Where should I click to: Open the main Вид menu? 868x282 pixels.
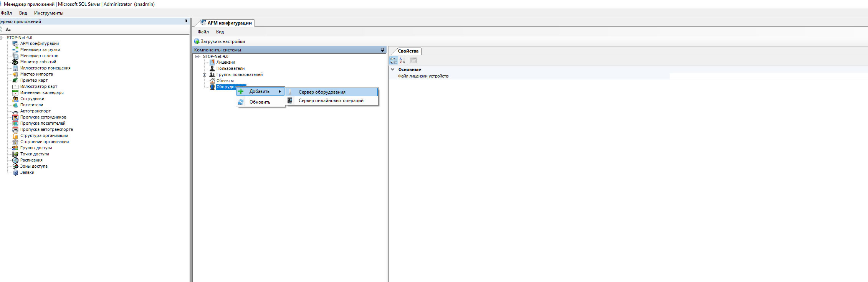(23, 13)
